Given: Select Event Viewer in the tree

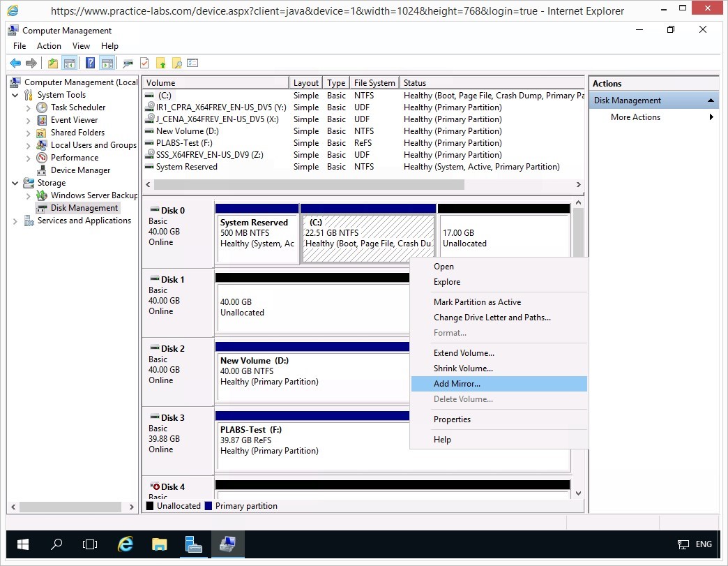Looking at the screenshot, I should pos(74,120).
